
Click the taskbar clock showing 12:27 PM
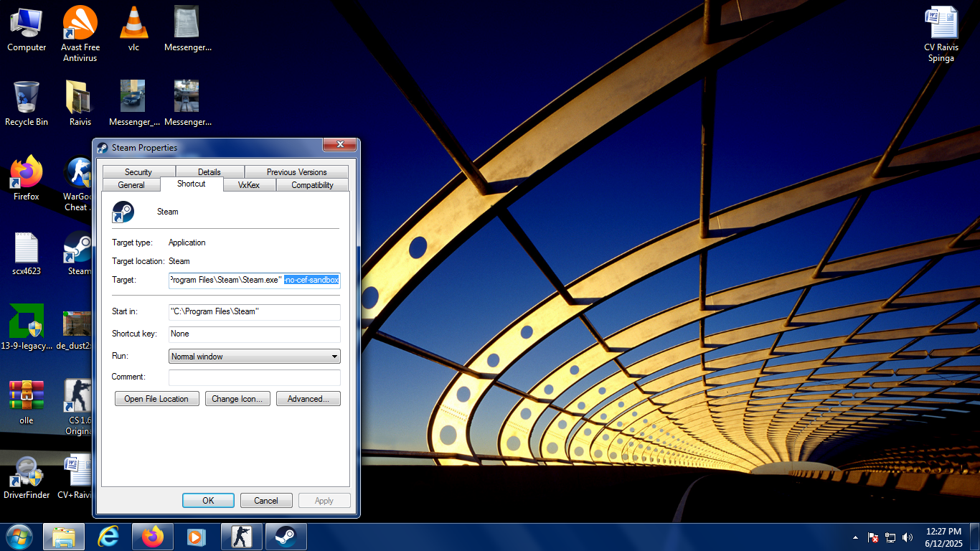pos(943,537)
